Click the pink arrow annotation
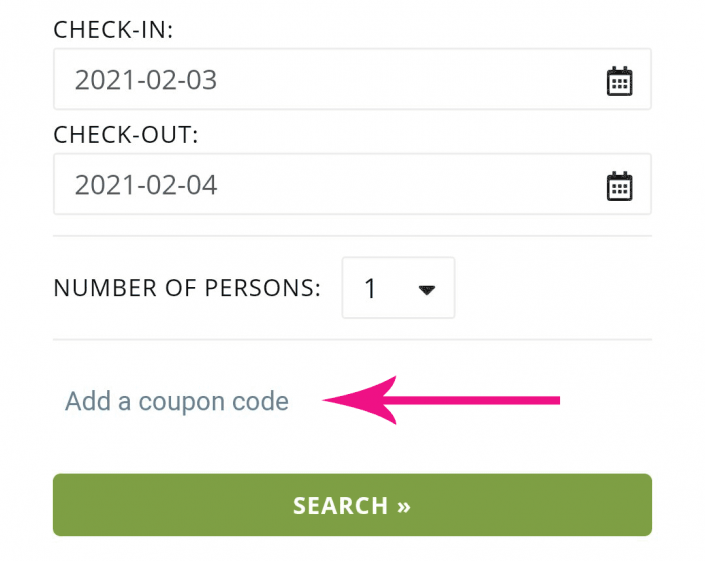The image size is (705, 561). (441, 400)
